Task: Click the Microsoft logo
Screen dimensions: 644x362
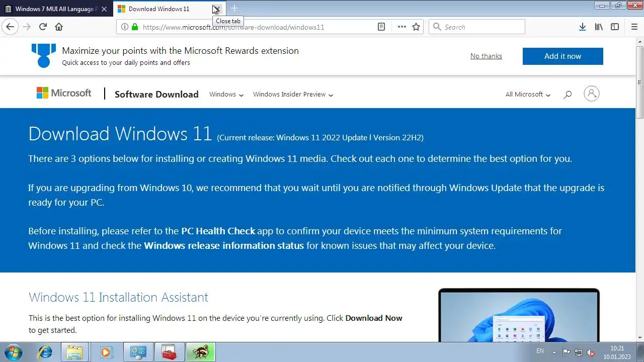Action: point(64,93)
